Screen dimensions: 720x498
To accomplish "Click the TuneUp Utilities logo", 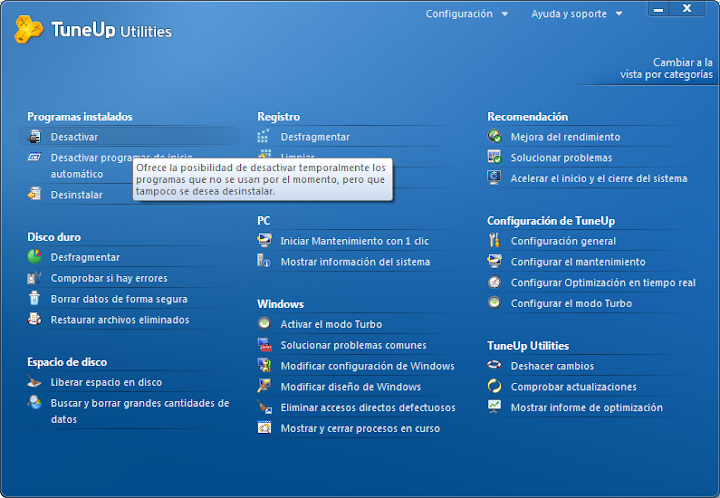I will [x=29, y=29].
